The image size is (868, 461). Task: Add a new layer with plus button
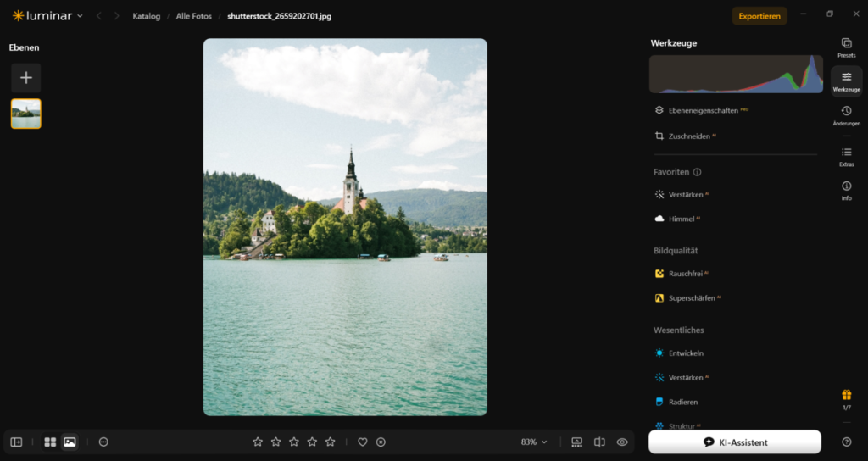tap(26, 77)
